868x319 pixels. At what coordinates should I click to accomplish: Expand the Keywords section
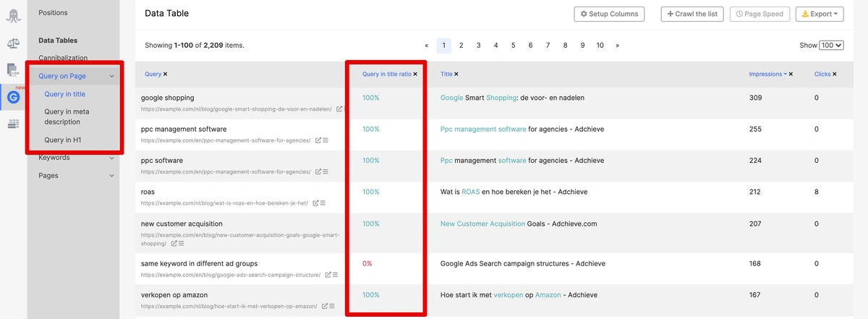111,158
